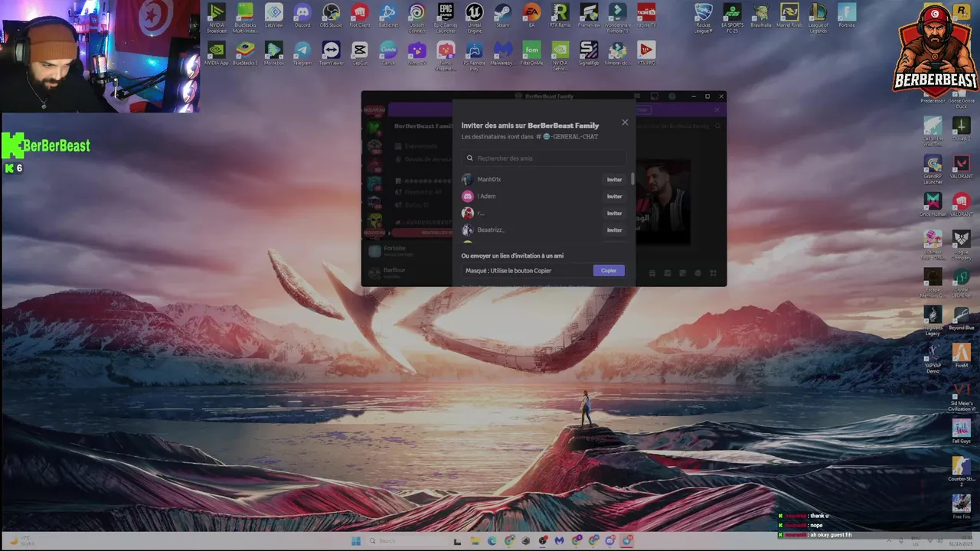980x551 pixels.
Task: Launch League of Legends shortcut
Action: click(818, 18)
